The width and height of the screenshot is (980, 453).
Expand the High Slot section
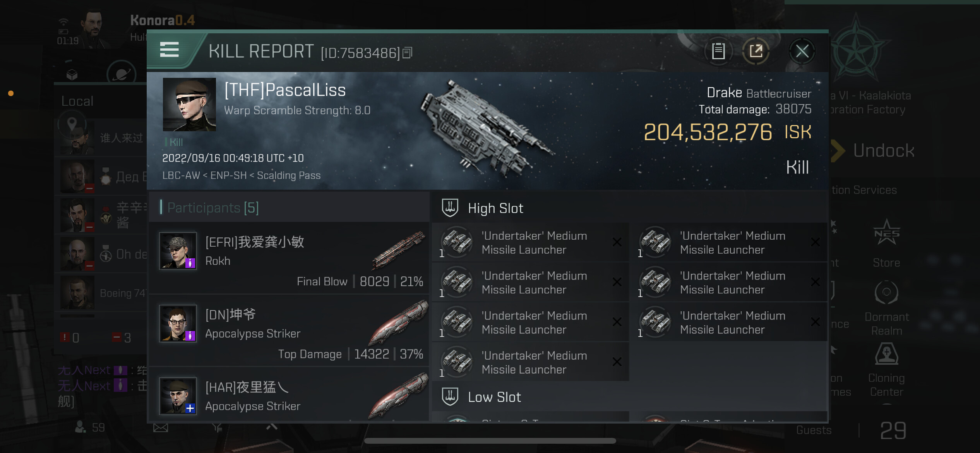[495, 208]
